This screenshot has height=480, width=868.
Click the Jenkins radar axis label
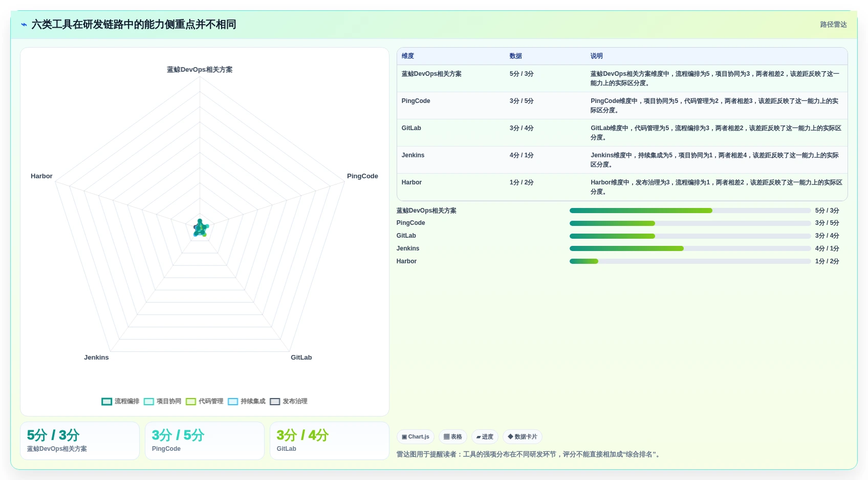tap(96, 358)
